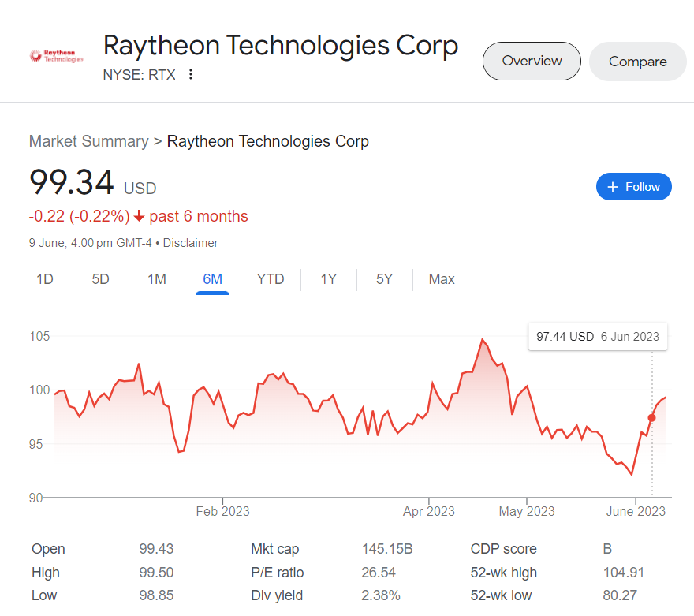Screen dimensions: 694x616
Task: Select the 1D chart range
Action: tap(45, 279)
